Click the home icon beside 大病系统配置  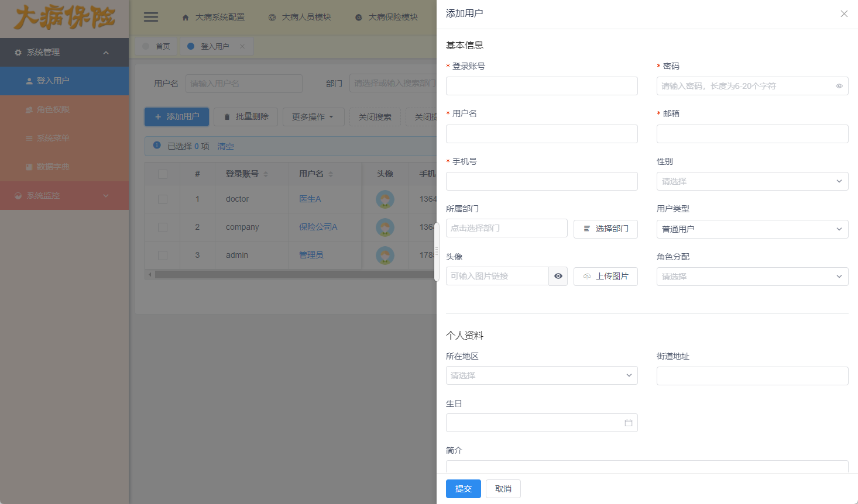(186, 17)
